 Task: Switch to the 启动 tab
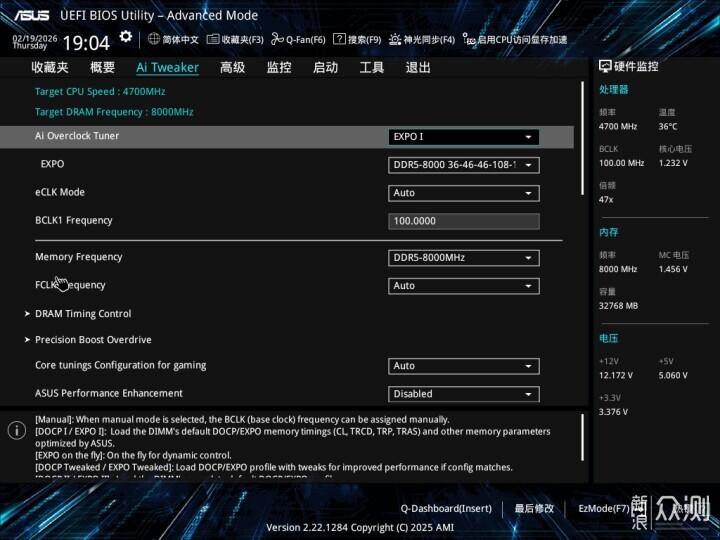coord(326,68)
